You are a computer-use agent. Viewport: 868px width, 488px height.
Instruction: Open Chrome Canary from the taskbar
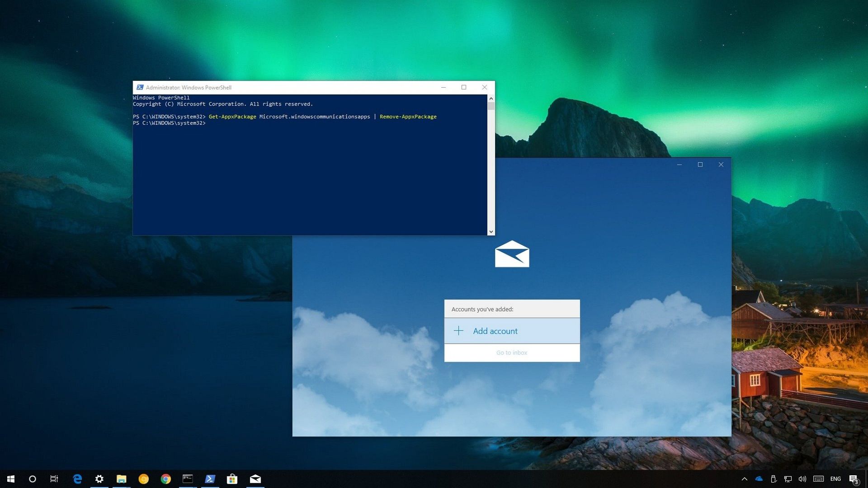(143, 479)
